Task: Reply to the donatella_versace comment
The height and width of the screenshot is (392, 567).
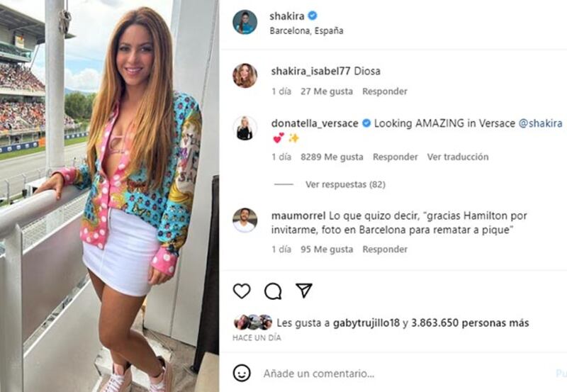Action: 395,157
